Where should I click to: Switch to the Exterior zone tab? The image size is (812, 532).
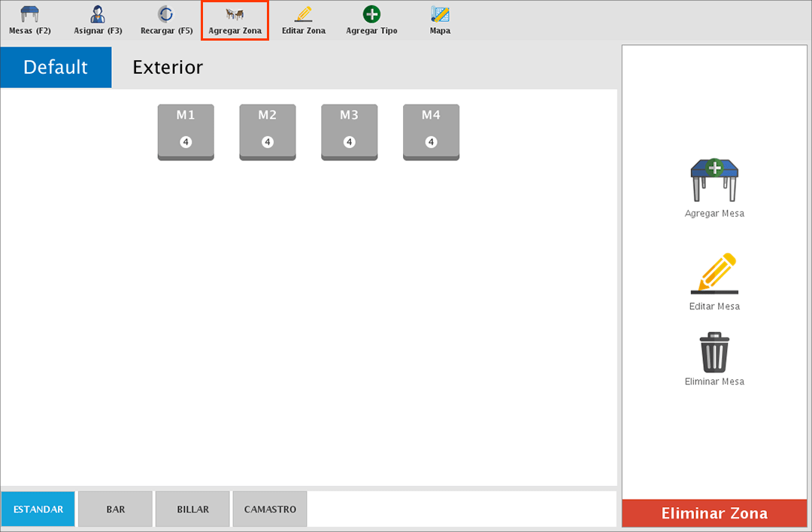coord(168,67)
